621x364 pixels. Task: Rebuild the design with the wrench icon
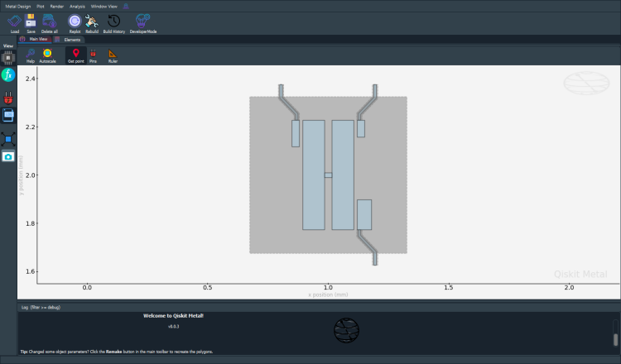(91, 24)
